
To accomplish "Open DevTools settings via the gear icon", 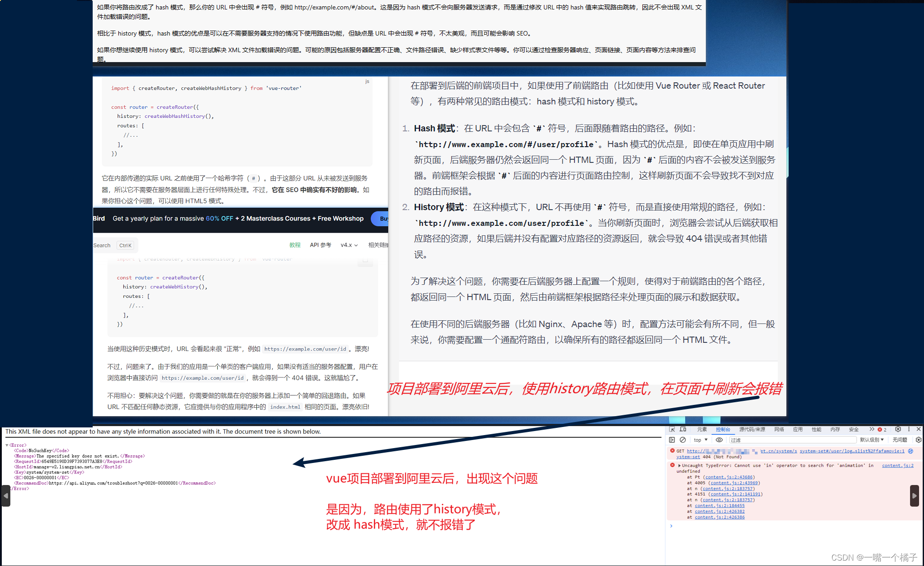I will click(x=898, y=430).
